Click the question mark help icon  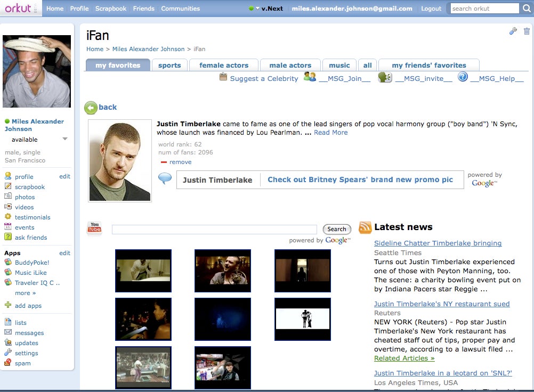[x=463, y=77]
